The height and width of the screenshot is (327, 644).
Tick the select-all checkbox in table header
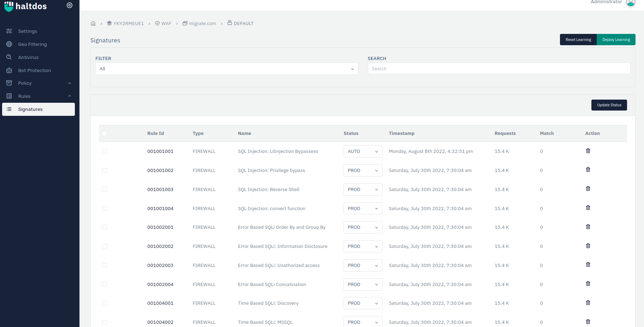[105, 133]
